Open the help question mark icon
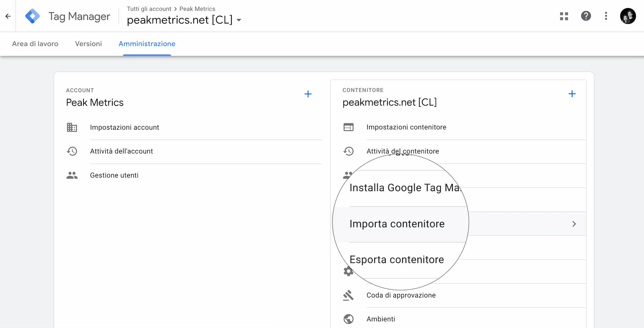Viewport: 644px width, 328px height. coord(586,16)
